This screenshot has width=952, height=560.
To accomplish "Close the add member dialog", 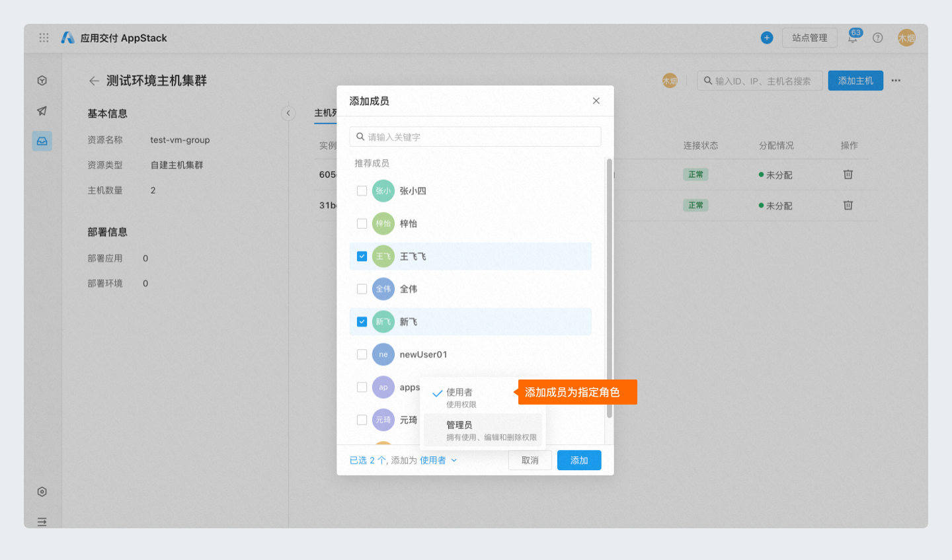I will coord(596,100).
